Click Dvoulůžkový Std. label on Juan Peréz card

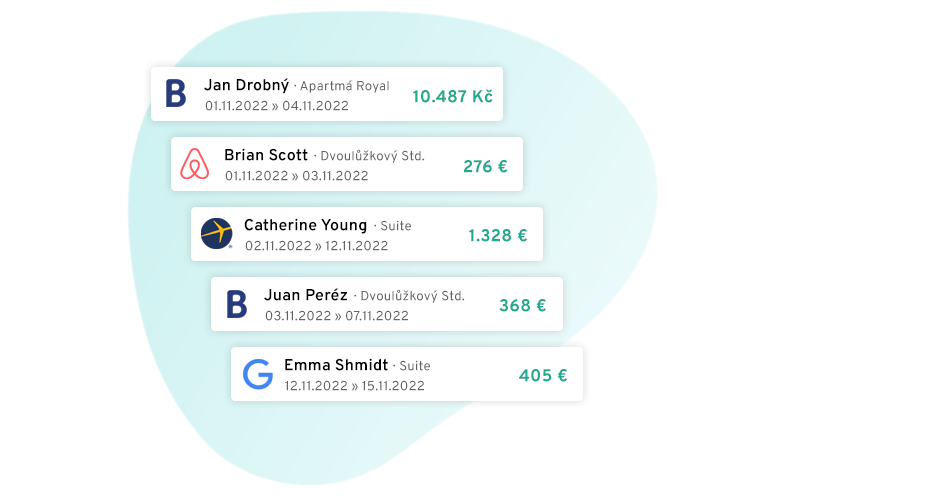pyautogui.click(x=413, y=296)
